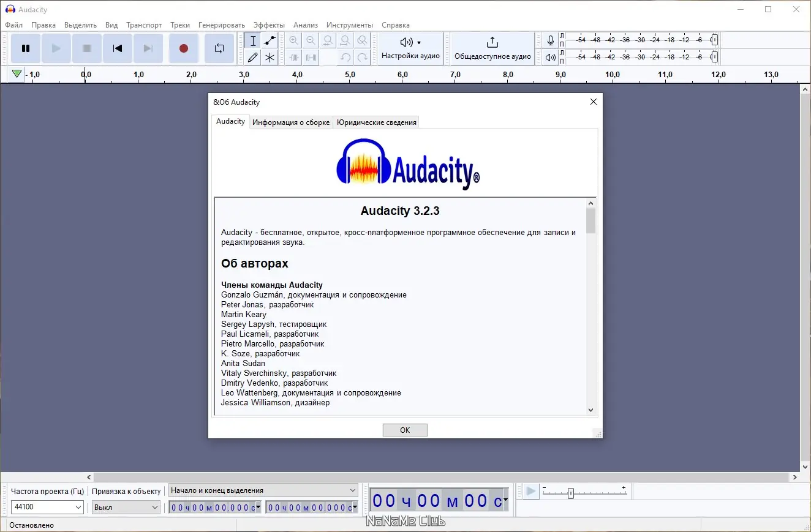The image size is (811, 532).
Task: Adjust the playback level slider on the meter
Action: 714,58
